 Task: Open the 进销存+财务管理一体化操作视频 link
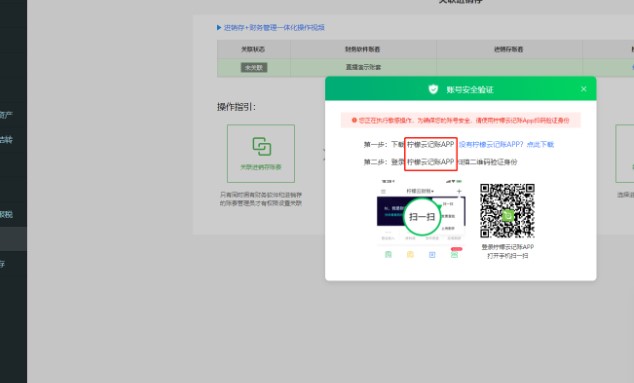click(274, 28)
